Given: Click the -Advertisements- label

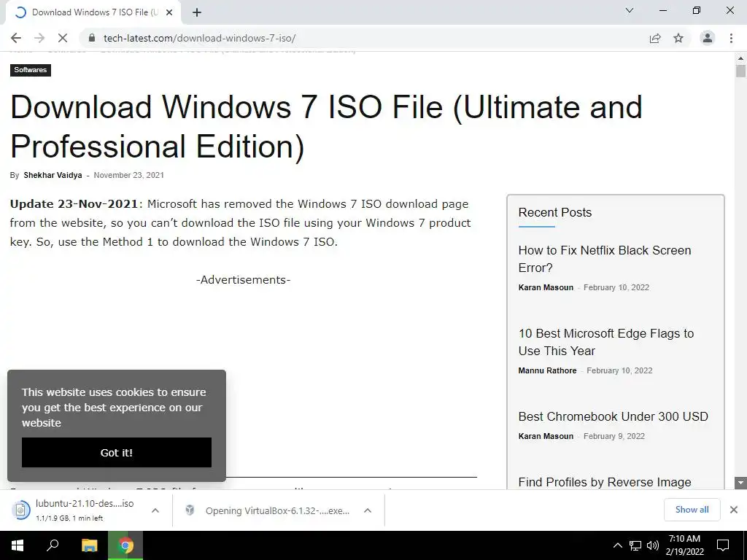Looking at the screenshot, I should pos(244,279).
